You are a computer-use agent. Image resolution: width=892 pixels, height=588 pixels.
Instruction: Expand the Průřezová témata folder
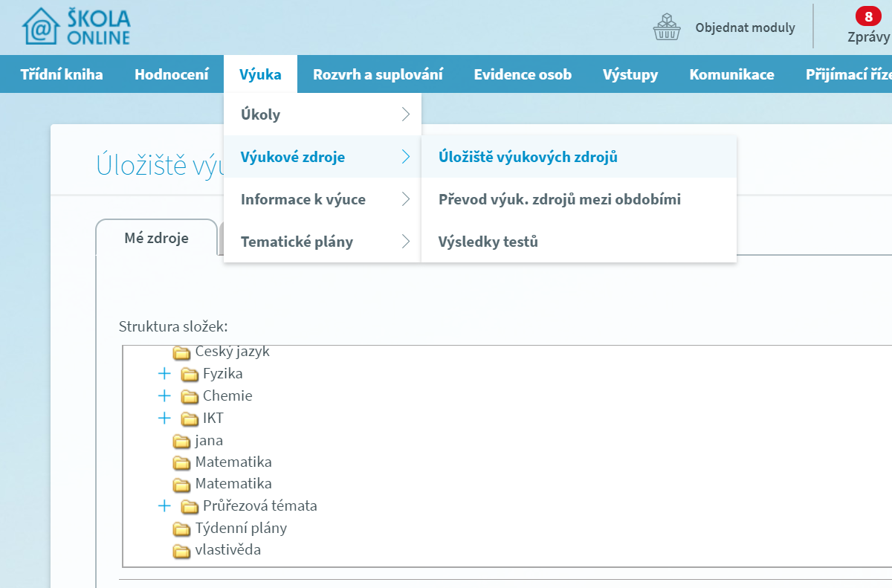(164, 506)
